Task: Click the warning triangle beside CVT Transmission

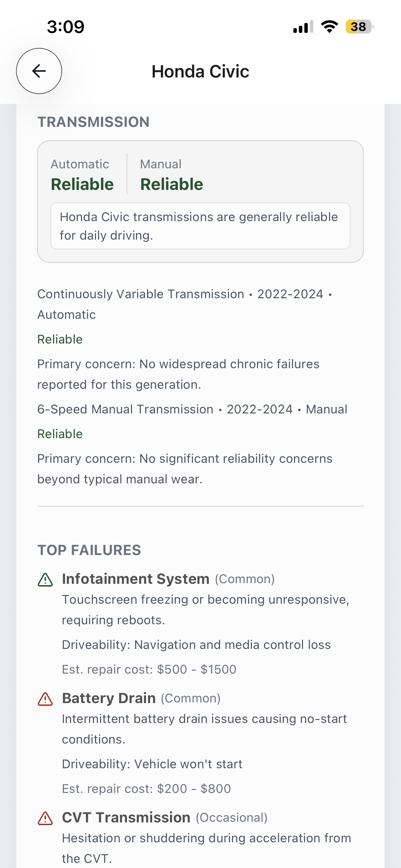Action: tap(45, 819)
